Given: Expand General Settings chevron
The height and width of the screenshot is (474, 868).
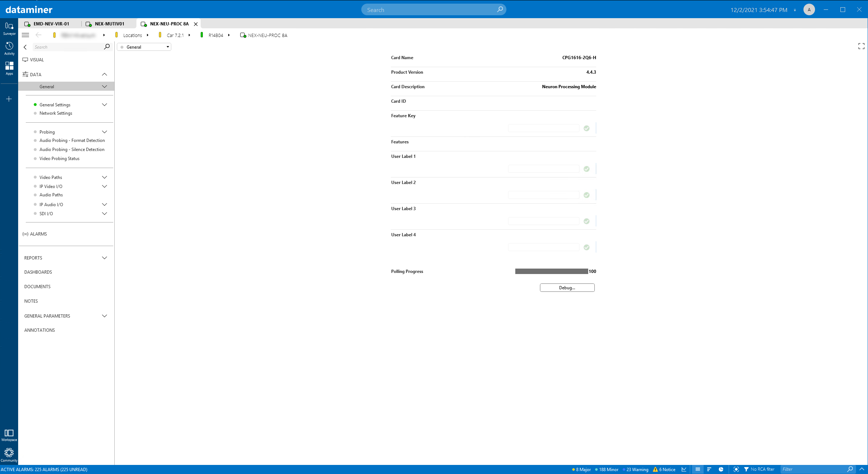Looking at the screenshot, I should (105, 105).
